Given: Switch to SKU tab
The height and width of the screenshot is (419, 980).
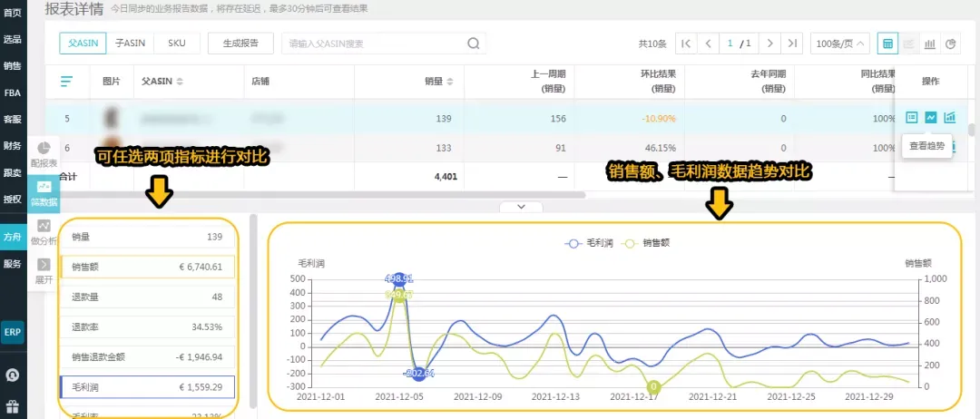Looking at the screenshot, I should click(x=177, y=44).
